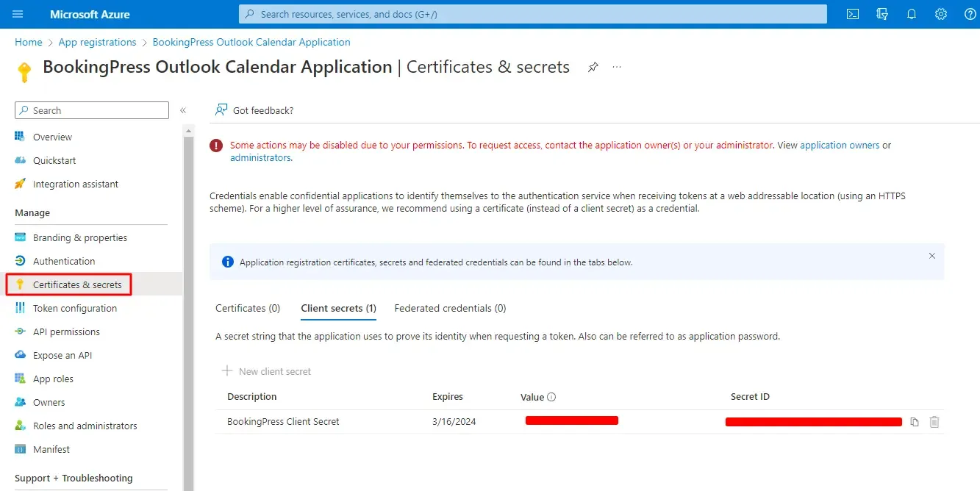
Task: Click the sidebar Search field
Action: [92, 110]
